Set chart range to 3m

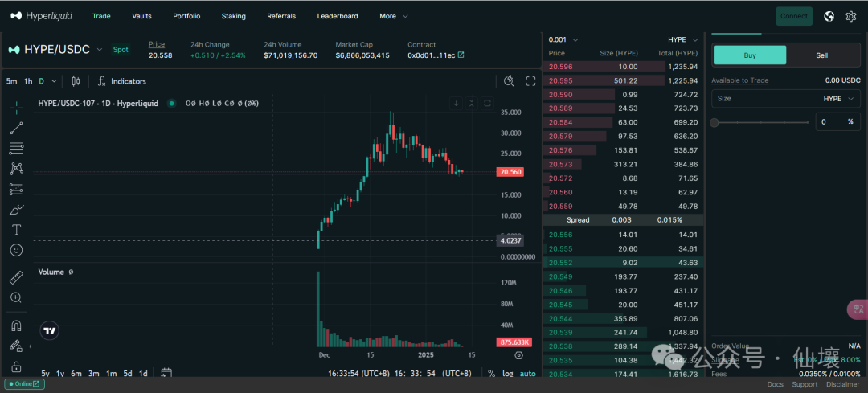(x=93, y=374)
